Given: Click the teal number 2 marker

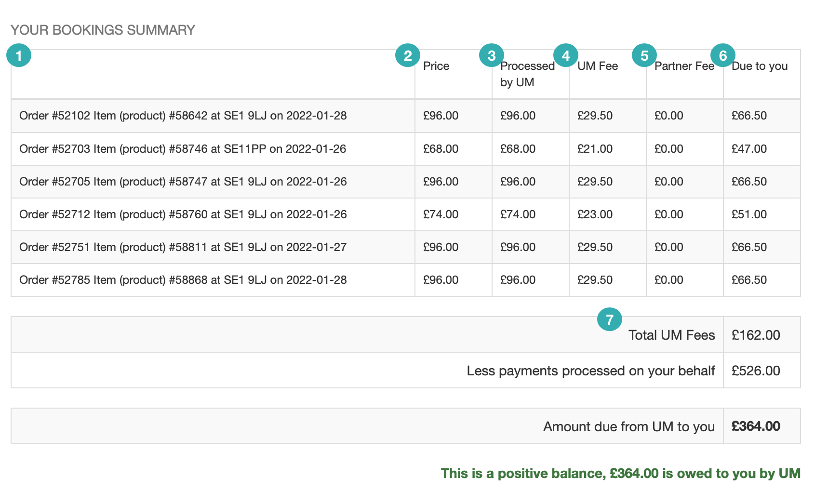Looking at the screenshot, I should 407,55.
